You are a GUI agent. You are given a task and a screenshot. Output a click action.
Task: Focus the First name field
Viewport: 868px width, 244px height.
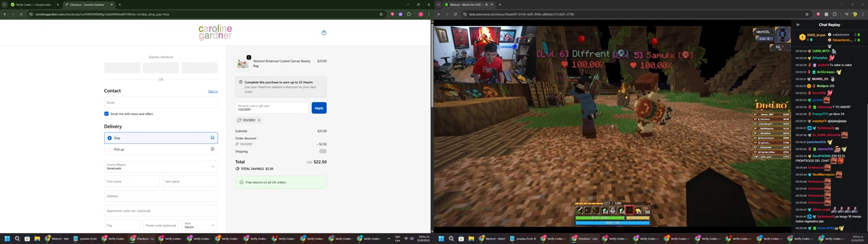(x=131, y=182)
